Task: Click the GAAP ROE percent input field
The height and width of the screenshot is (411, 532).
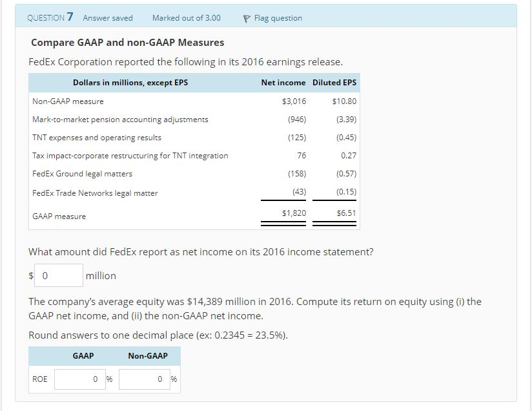Action: pyautogui.click(x=80, y=379)
